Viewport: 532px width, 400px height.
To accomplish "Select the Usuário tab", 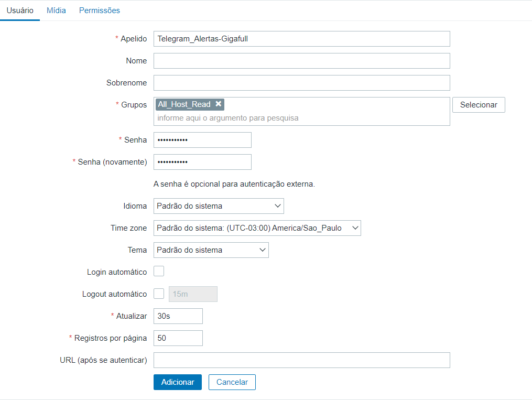I will 20,10.
